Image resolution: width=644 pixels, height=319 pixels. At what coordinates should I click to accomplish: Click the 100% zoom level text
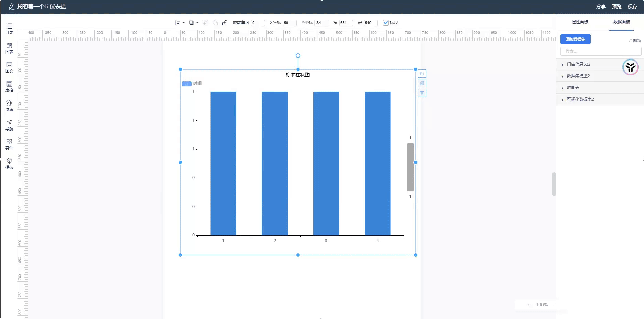click(x=542, y=305)
